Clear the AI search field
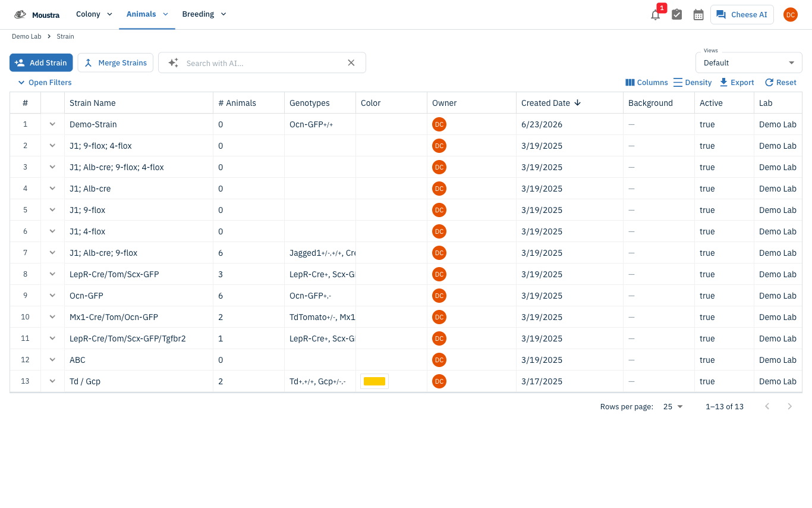Viewport: 812px width, 508px height. click(351, 63)
